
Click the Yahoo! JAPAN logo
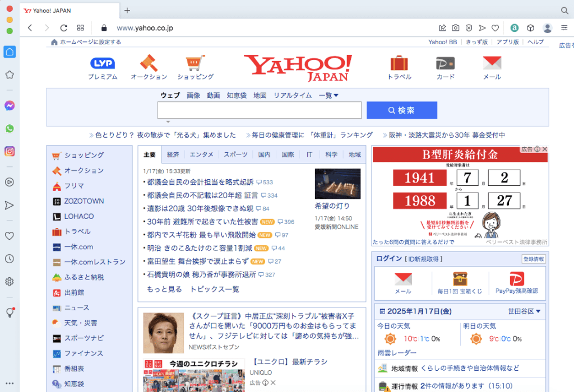(x=298, y=68)
